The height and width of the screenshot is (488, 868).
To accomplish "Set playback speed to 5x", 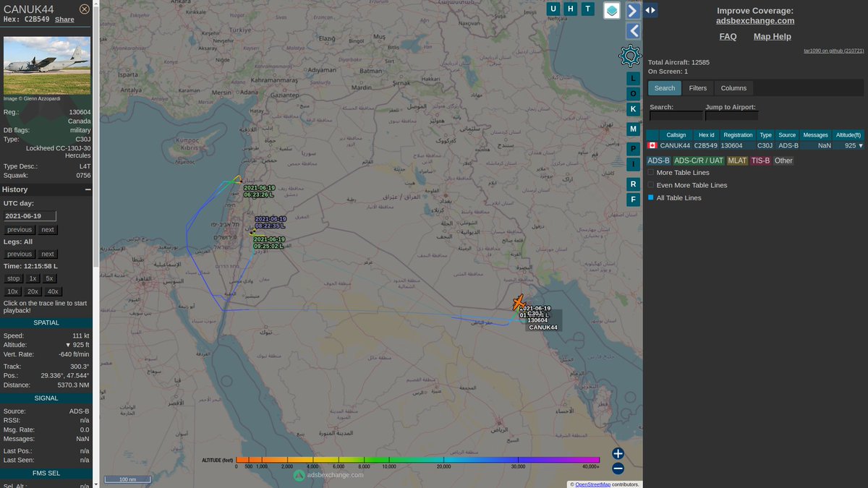I will point(49,278).
